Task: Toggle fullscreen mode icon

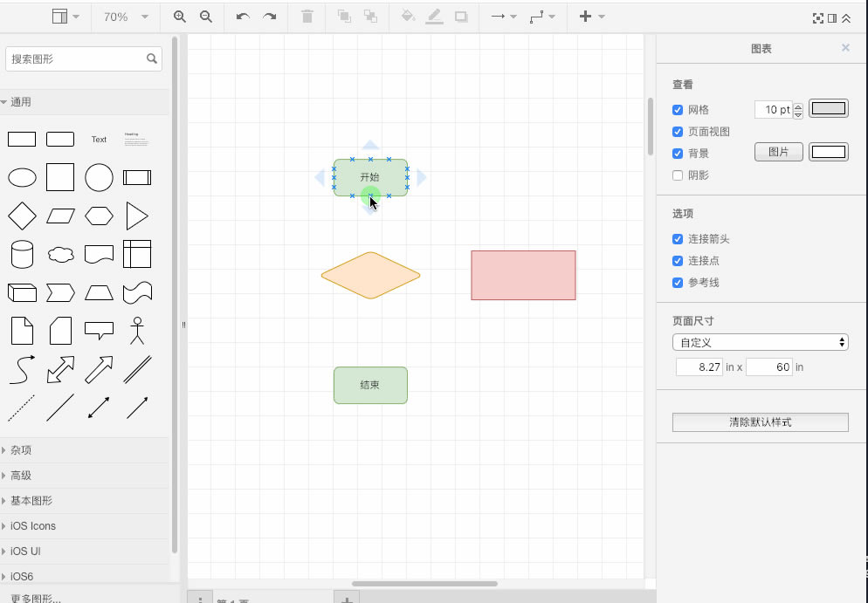Action: click(x=818, y=17)
